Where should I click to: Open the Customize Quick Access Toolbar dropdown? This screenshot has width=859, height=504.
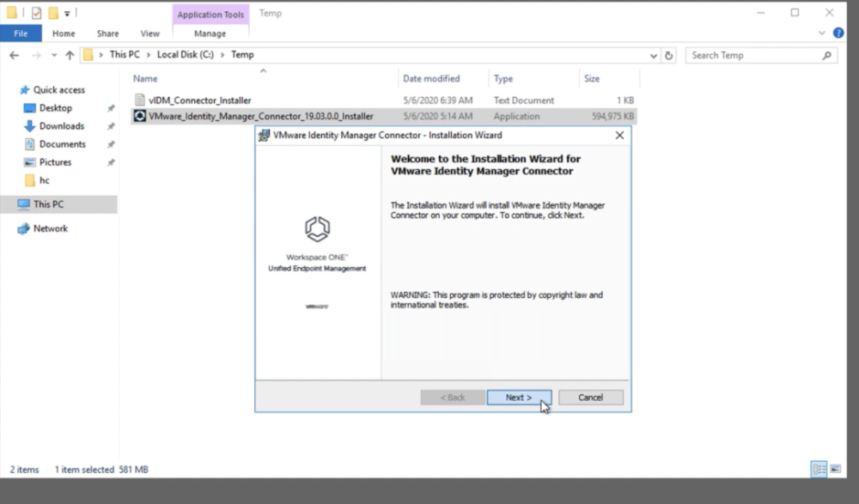coord(67,13)
